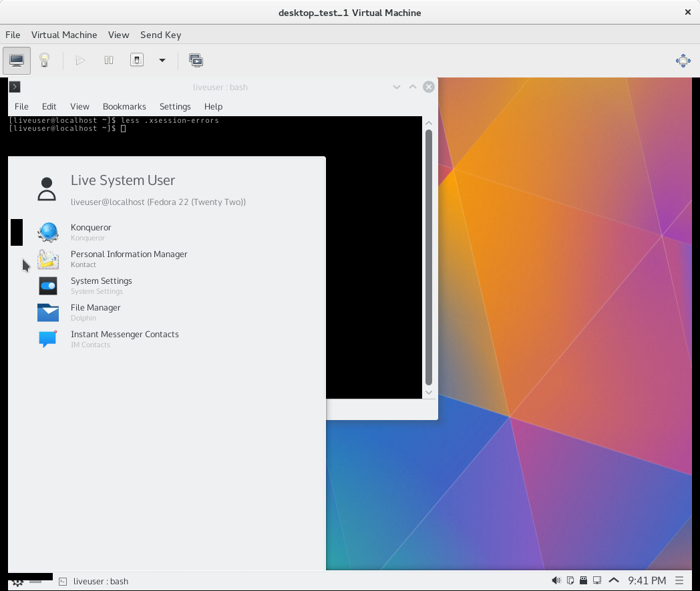Show virtual hardware details lightbulb

coord(44,60)
